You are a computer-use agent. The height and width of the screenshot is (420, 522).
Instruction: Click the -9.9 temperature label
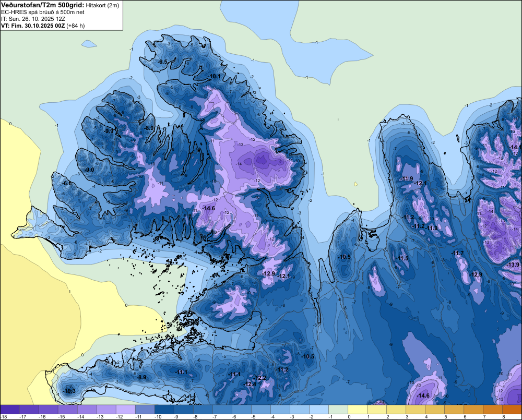click(x=109, y=131)
